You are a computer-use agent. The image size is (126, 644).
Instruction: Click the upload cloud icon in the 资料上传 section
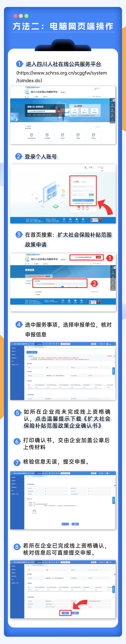[34, 511]
